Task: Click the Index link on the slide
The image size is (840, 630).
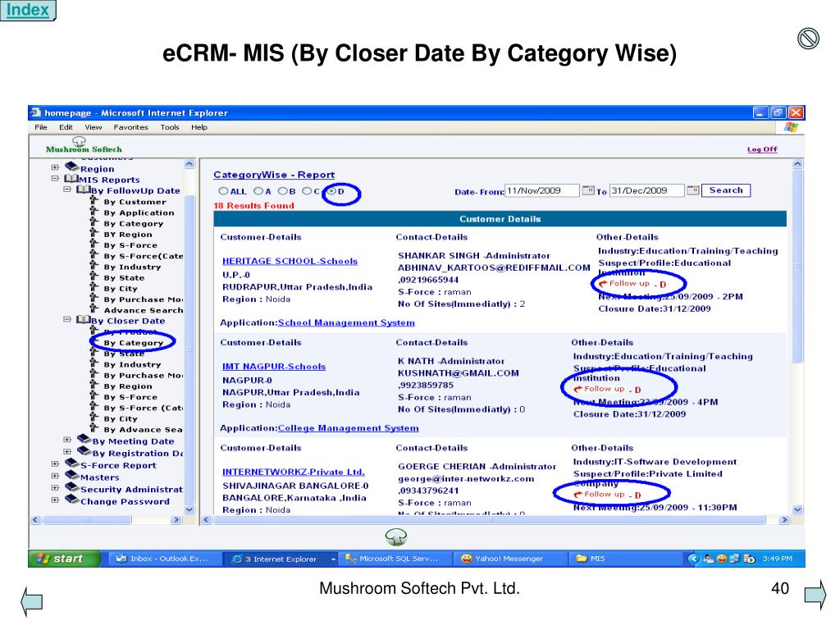Action: click(27, 10)
